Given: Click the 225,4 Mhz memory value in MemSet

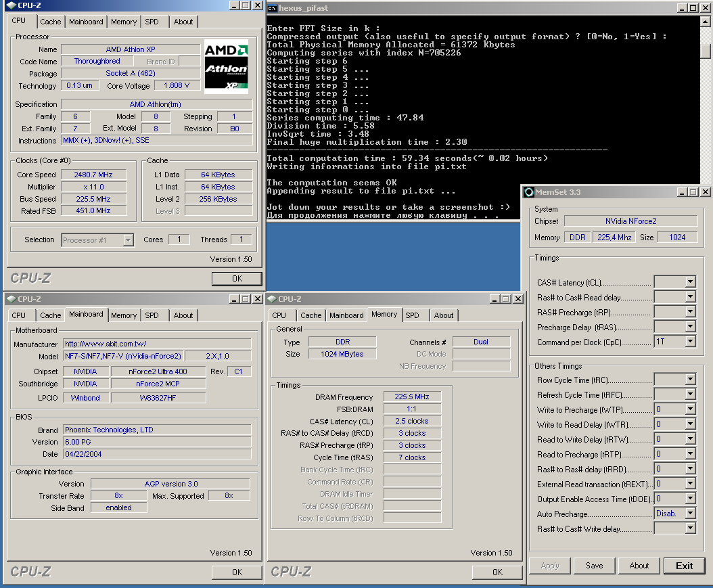Looking at the screenshot, I should pyautogui.click(x=614, y=238).
